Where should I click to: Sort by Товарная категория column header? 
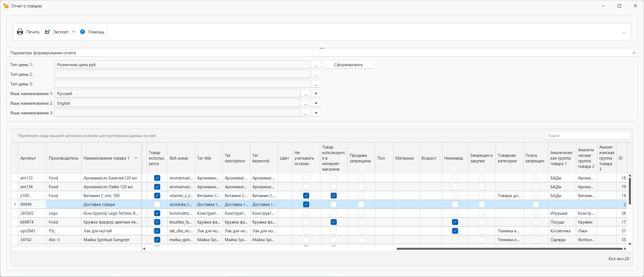pyautogui.click(x=509, y=158)
